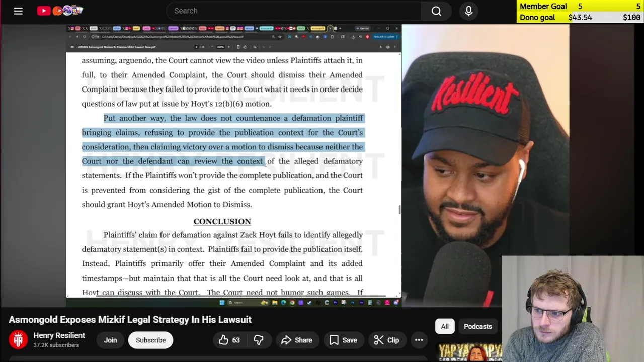Open the Henry Resilient channel name link
The height and width of the screenshot is (362, 644).
(x=59, y=335)
